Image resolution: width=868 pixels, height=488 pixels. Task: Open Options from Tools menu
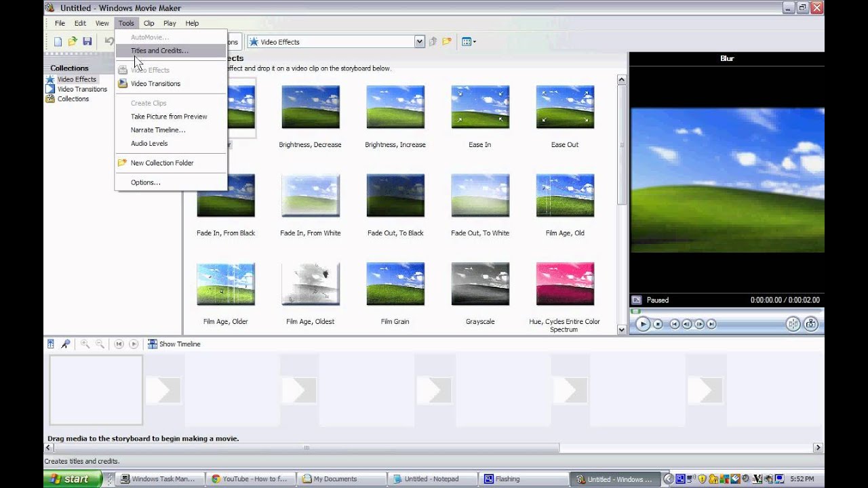(171, 182)
